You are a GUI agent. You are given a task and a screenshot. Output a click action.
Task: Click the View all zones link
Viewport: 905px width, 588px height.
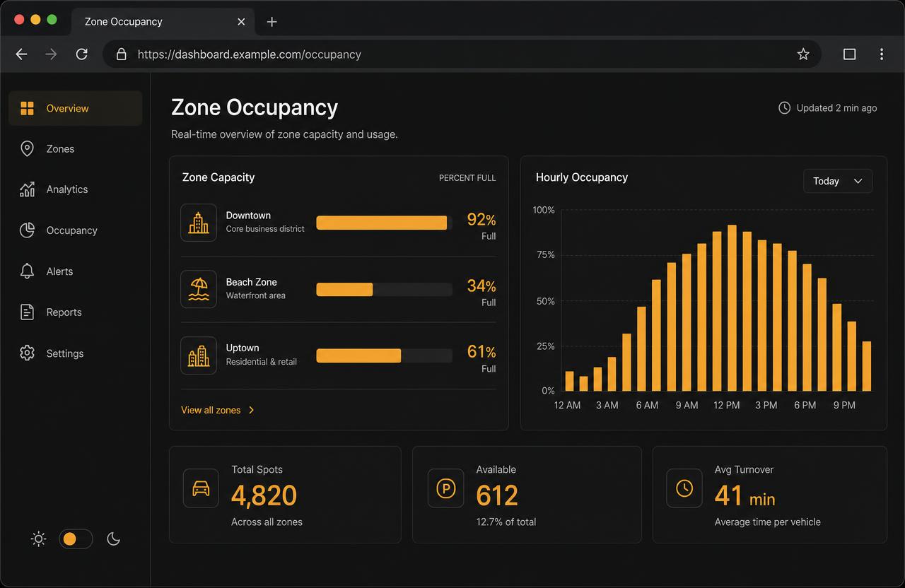211,410
